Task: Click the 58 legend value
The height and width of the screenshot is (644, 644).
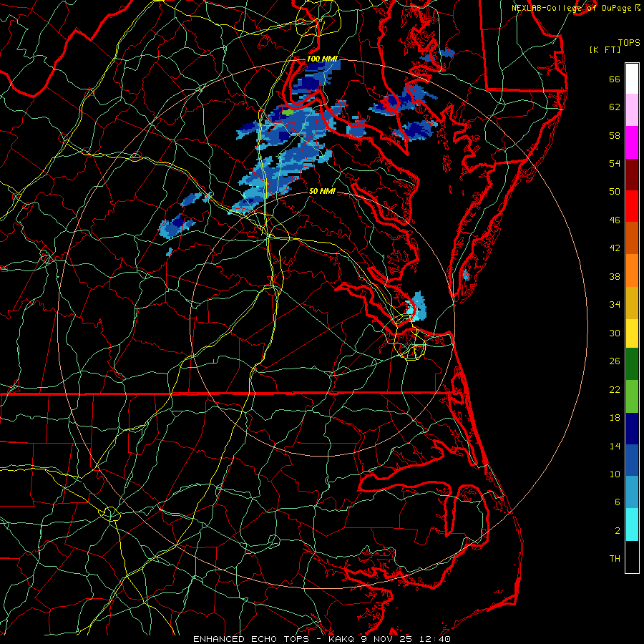Action: (x=615, y=135)
